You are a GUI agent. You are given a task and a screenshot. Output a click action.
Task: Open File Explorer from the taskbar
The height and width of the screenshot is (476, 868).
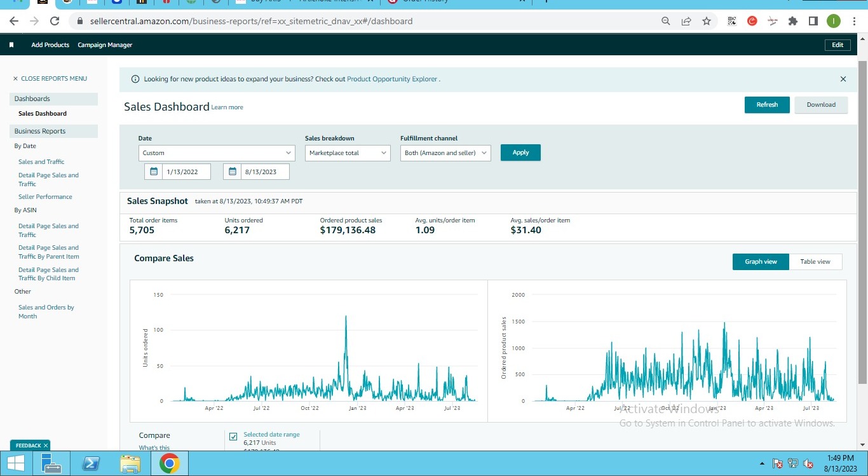pyautogui.click(x=130, y=464)
